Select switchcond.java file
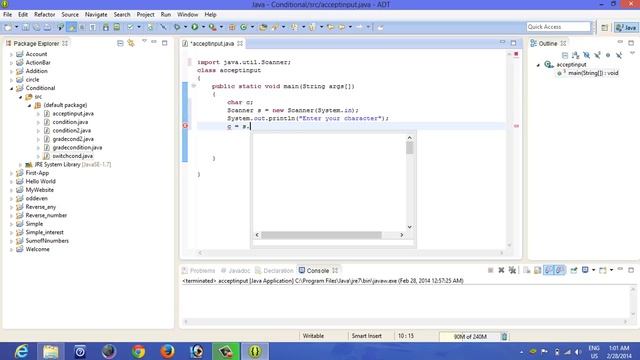Viewport: 640px width, 360px height. (x=72, y=156)
